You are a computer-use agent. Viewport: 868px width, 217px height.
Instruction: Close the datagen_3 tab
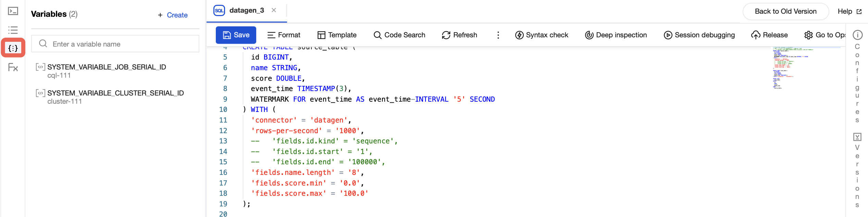[x=274, y=10]
